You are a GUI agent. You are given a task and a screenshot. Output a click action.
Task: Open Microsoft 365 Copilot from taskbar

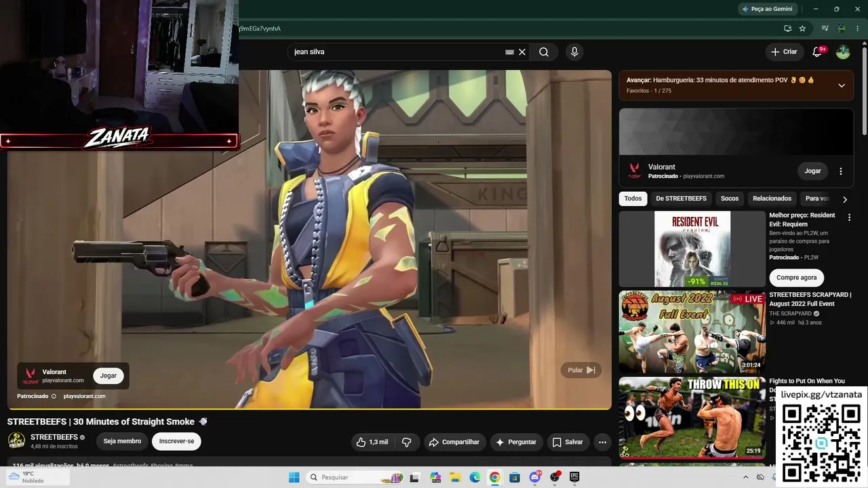[x=435, y=478]
